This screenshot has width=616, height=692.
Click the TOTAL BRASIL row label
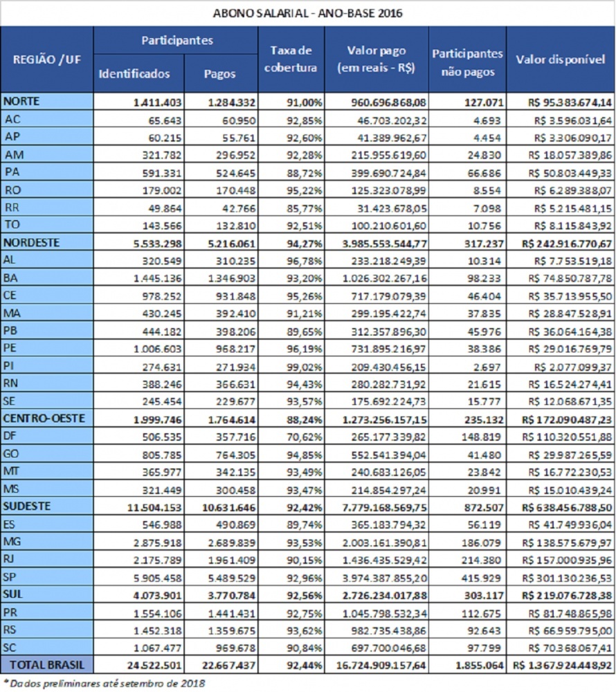[46, 665]
